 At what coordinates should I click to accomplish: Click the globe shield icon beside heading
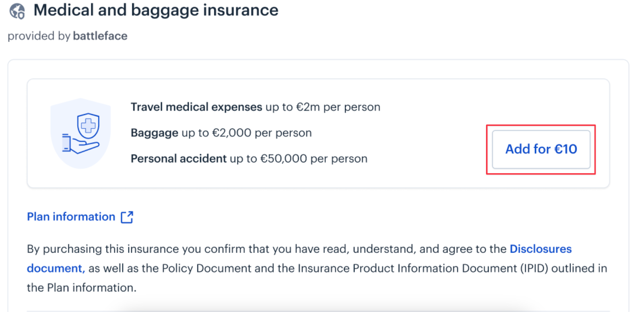pyautogui.click(x=17, y=11)
